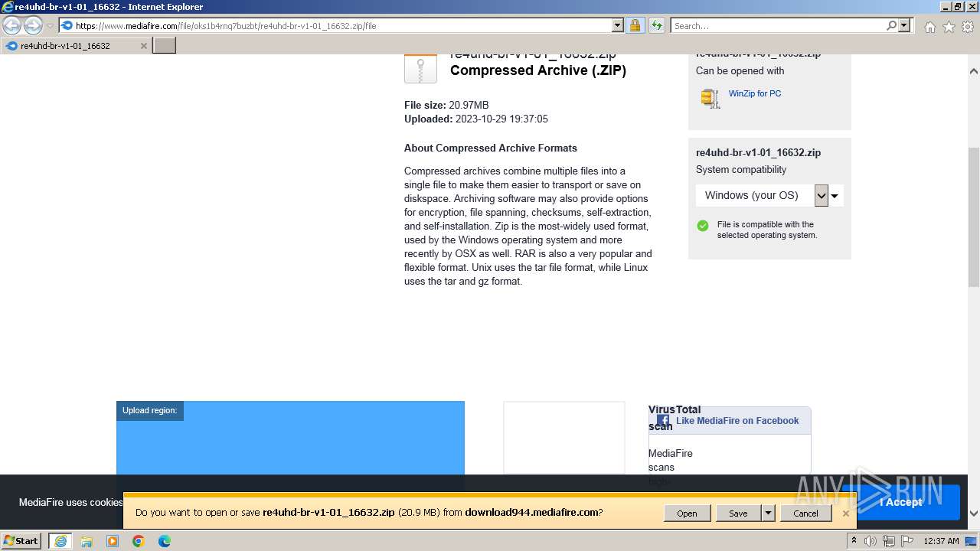
Task: Click About Compressed Archive Formats heading
Action: (491, 148)
